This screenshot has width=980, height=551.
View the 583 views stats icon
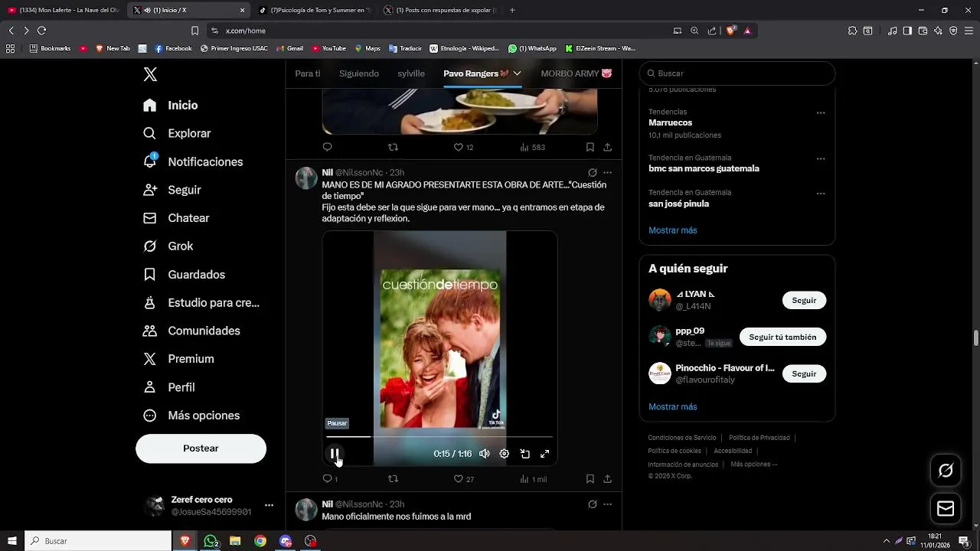pyautogui.click(x=524, y=147)
